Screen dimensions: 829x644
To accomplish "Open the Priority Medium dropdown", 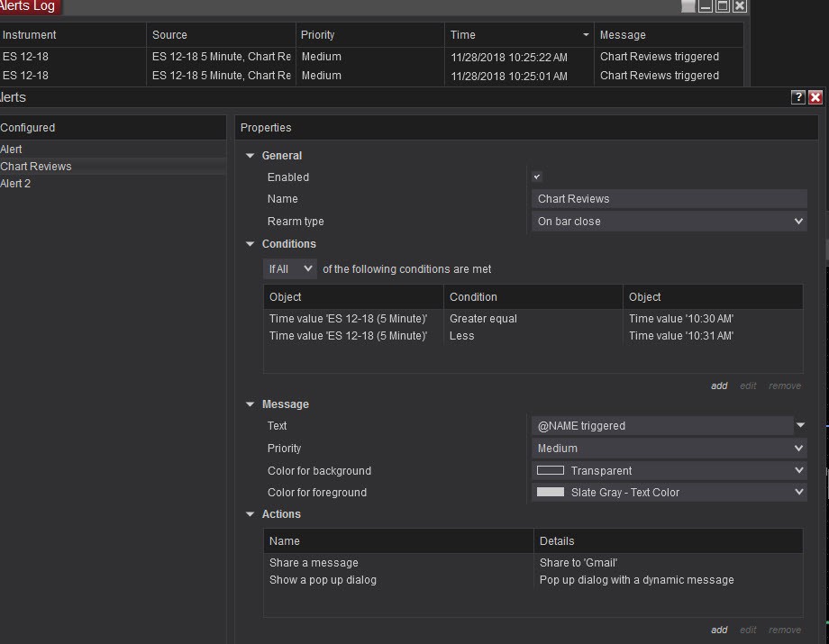I will 670,448.
